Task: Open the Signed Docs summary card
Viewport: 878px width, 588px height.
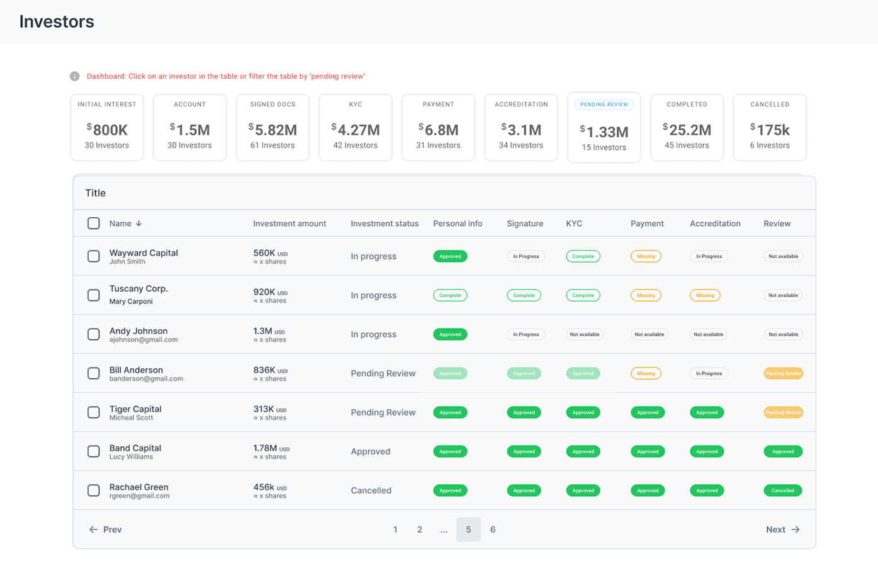Action: pyautogui.click(x=273, y=128)
